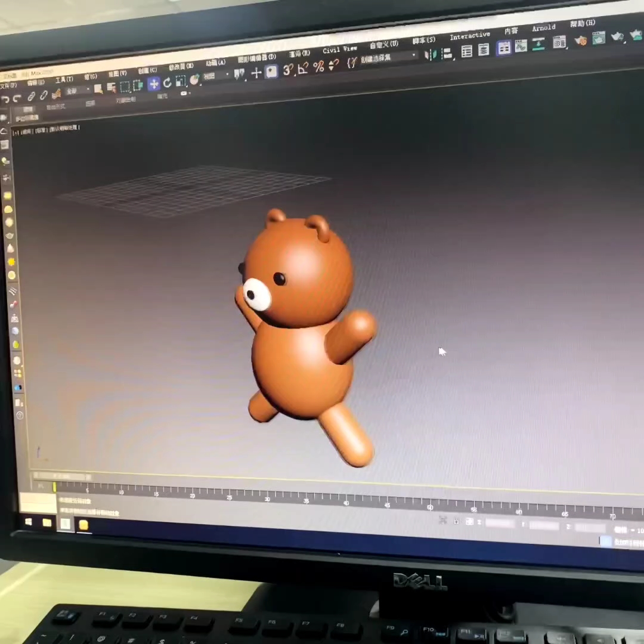The width and height of the screenshot is (644, 644).
Task: Click the Use Pivot Point Center icon
Action: 239,74
